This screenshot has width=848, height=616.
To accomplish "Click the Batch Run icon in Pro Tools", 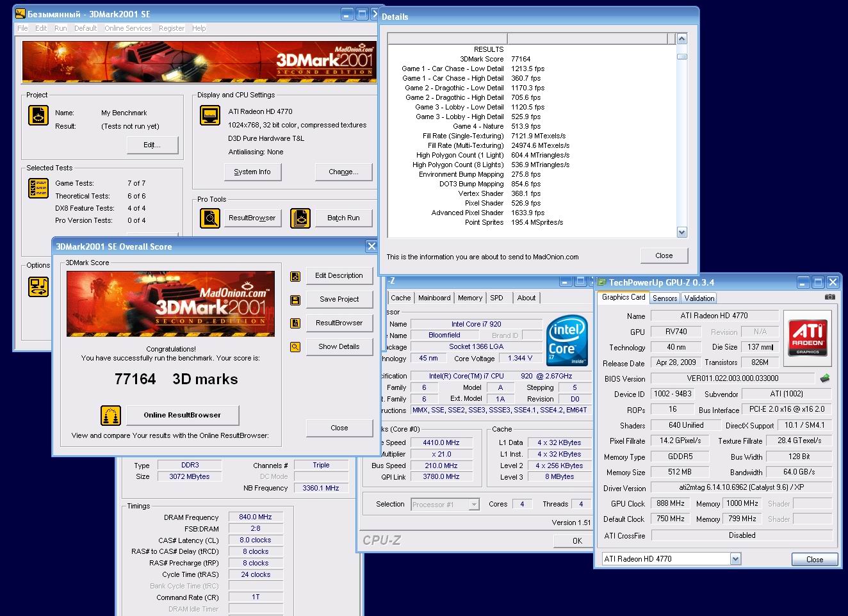I will click(300, 218).
